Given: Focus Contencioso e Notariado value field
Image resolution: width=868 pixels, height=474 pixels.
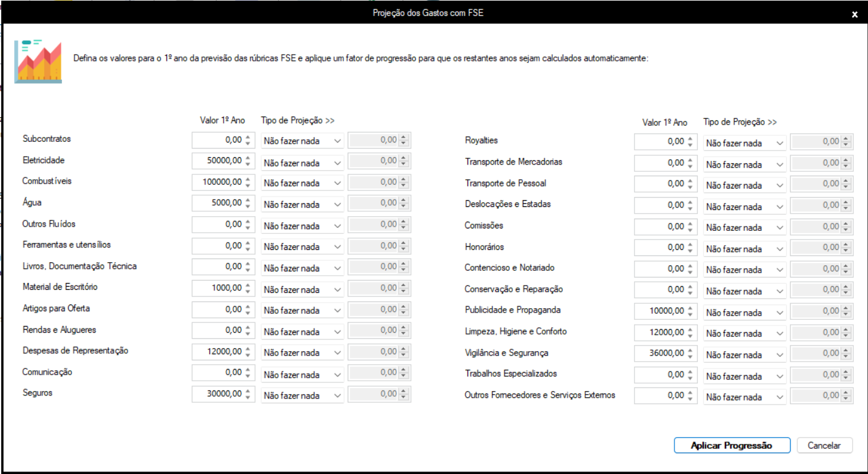Looking at the screenshot, I should point(665,269).
